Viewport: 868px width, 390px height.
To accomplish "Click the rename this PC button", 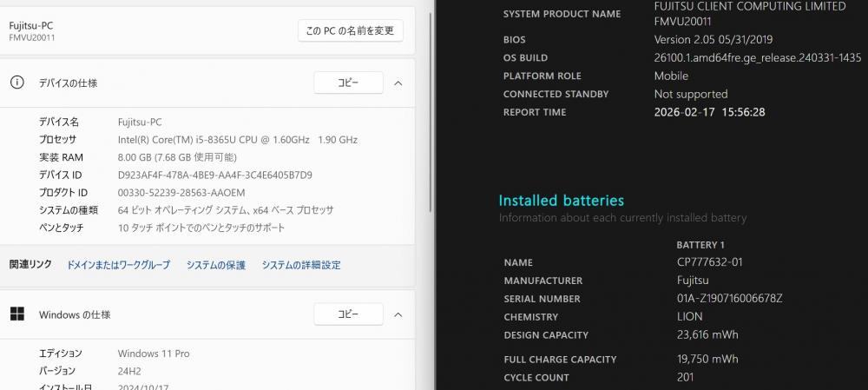I will (351, 31).
